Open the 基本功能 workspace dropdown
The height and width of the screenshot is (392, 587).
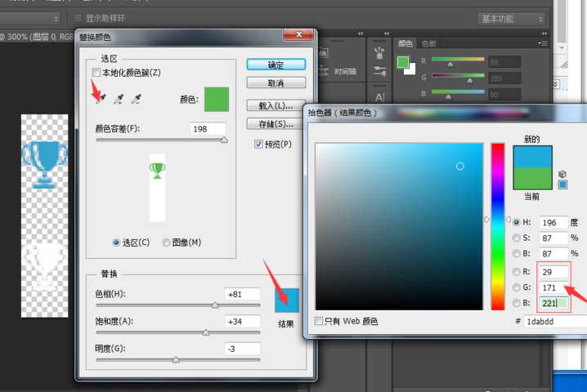[x=511, y=19]
